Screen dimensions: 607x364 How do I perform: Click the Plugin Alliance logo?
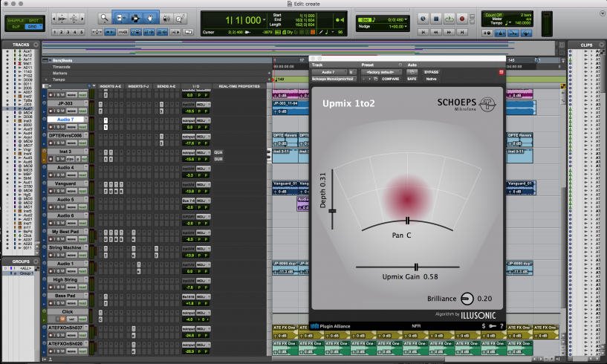click(x=331, y=326)
